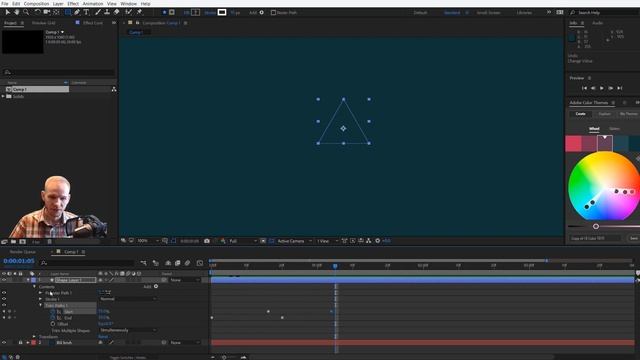
Task: Click Toggle Switches / Modes button
Action: [128, 358]
